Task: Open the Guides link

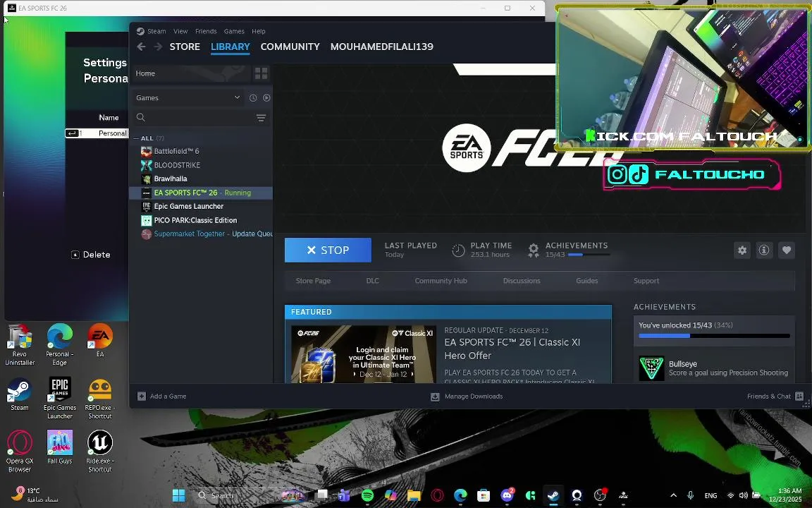Action: (586, 281)
